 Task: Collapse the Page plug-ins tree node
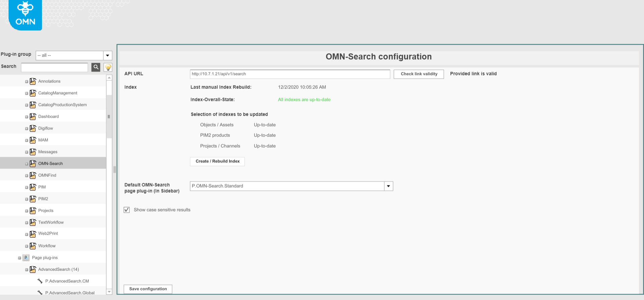[19, 258]
